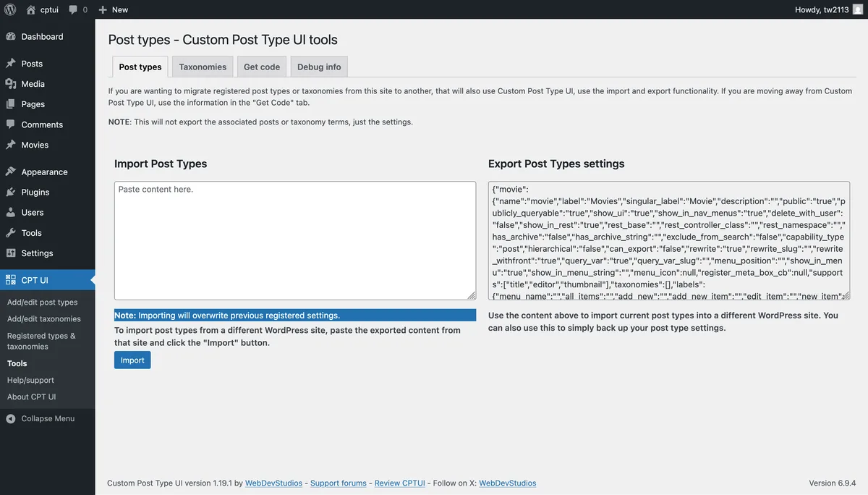Open the tw2113 user avatar

858,9
